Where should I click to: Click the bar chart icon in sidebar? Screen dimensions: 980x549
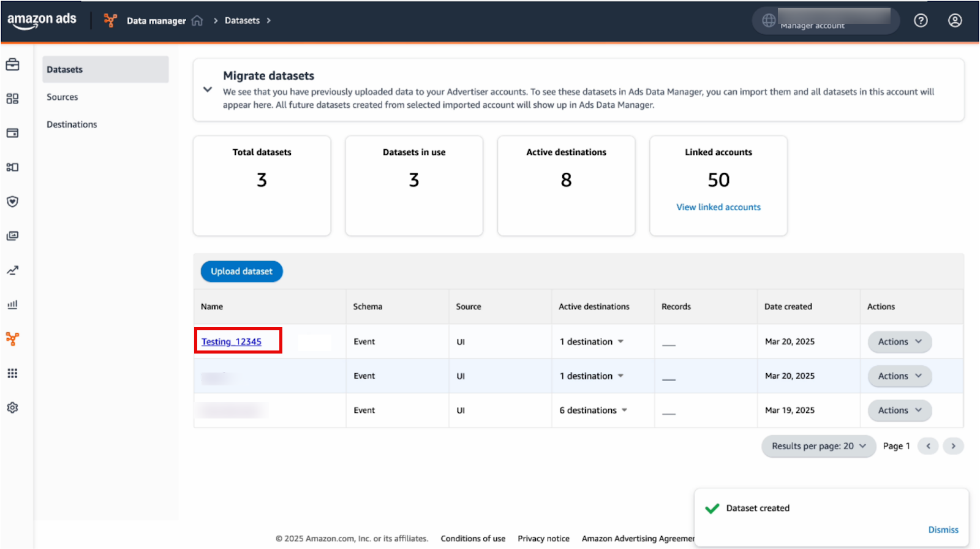[12, 305]
